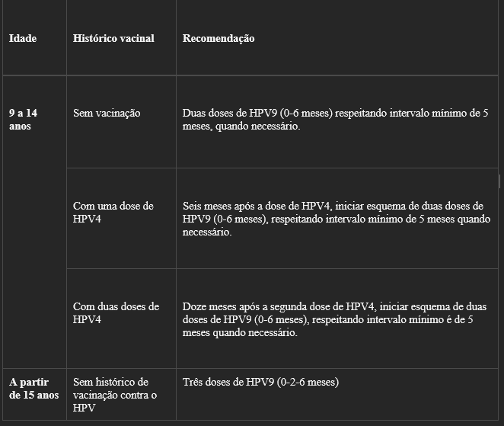Screen dimensions: 504x426
Task: Click 'HPV4' in the two-doses history cell
Action: point(87,319)
